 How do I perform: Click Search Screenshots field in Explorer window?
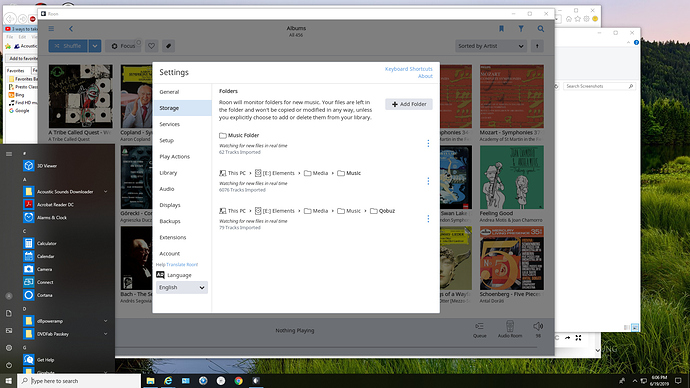tap(599, 86)
